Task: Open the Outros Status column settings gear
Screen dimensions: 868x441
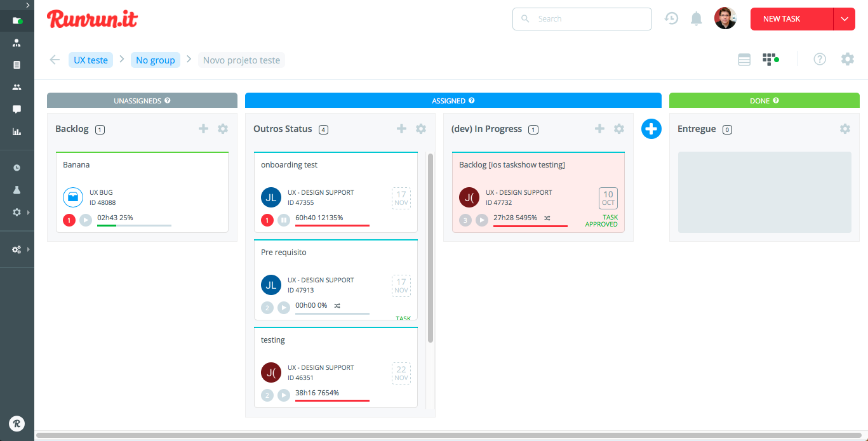Action: 421,129
